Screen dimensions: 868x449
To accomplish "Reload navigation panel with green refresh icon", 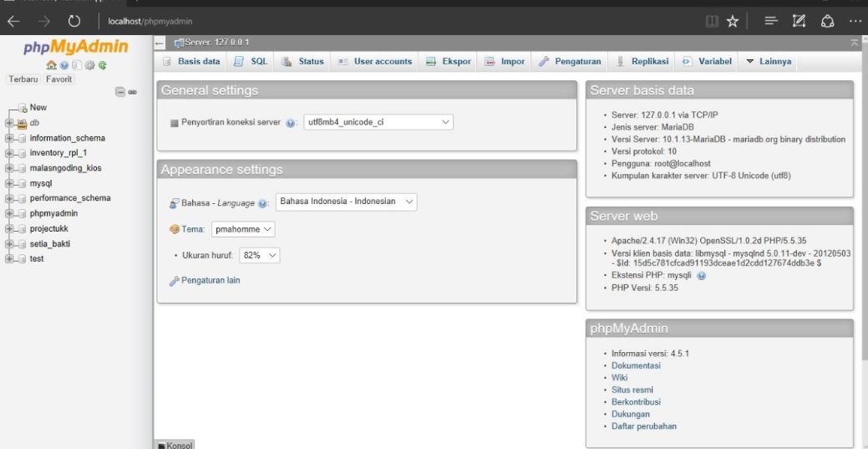I will point(103,65).
